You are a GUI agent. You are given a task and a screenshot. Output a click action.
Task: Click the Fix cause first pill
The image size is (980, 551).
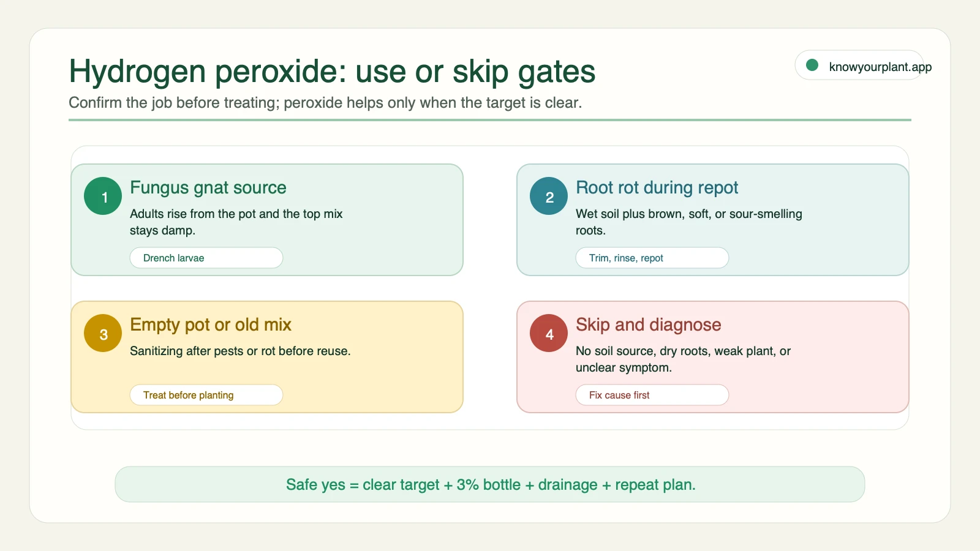(x=652, y=395)
